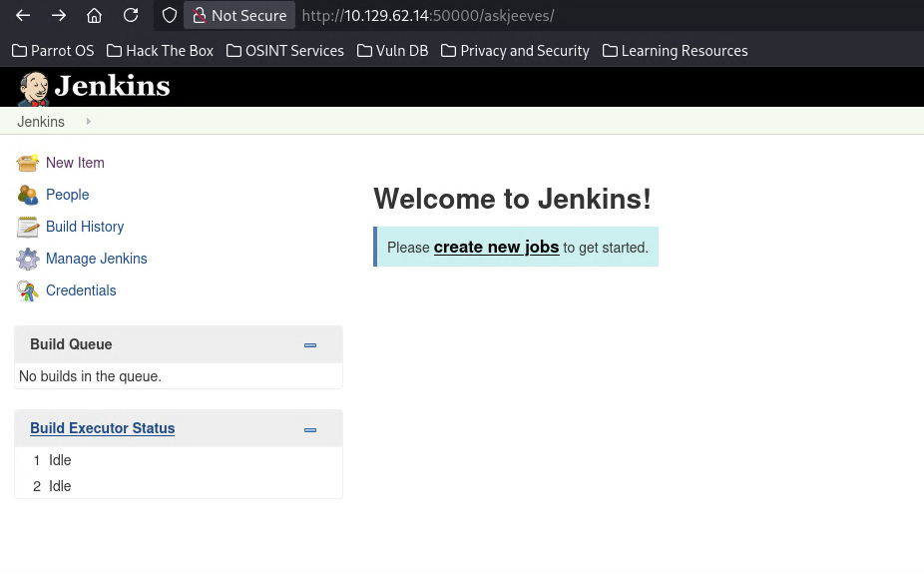Open the Vuln DB bookmarks folder

click(x=392, y=51)
